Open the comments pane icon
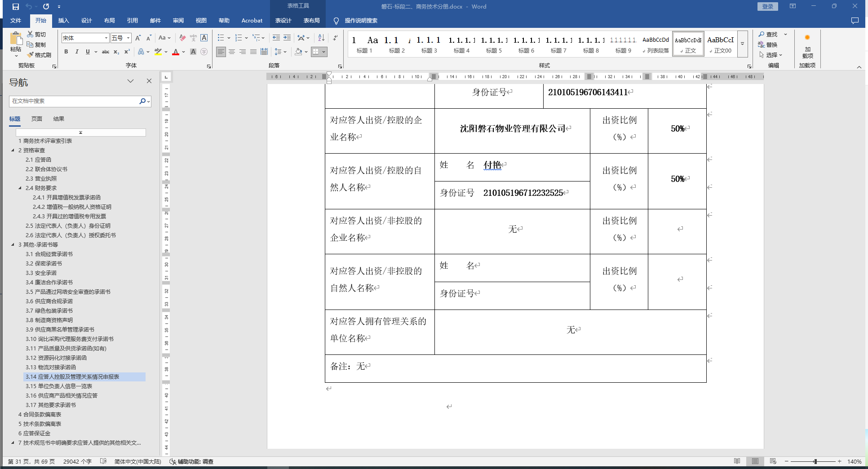The image size is (868, 469). tap(855, 21)
